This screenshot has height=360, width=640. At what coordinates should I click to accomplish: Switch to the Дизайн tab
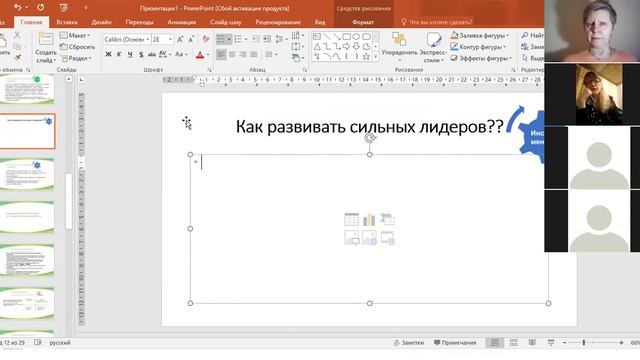click(x=101, y=22)
